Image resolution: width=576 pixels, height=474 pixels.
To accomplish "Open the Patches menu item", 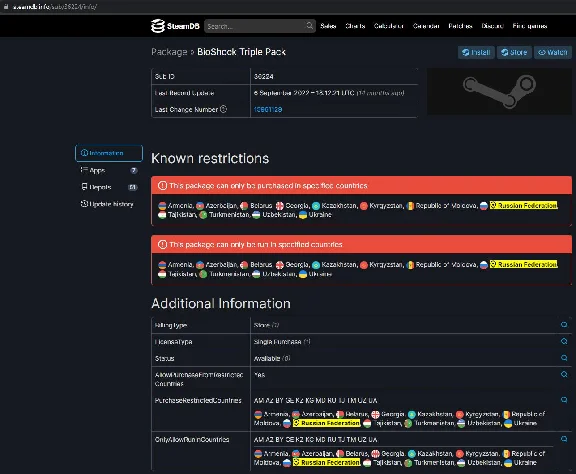I will 460,26.
